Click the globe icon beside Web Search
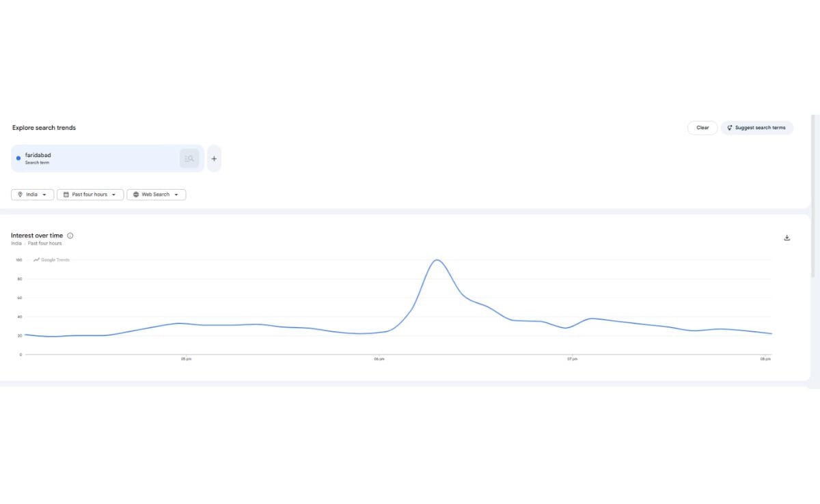This screenshot has height=504, width=820. (136, 195)
